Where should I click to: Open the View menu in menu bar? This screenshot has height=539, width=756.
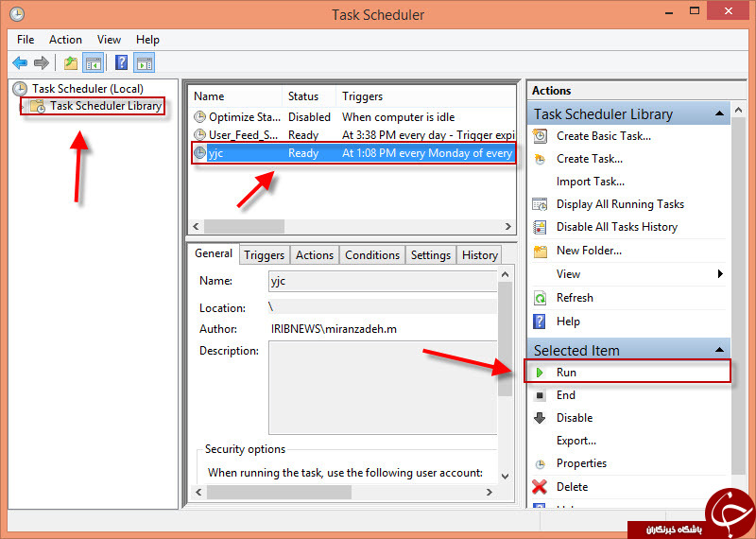109,40
